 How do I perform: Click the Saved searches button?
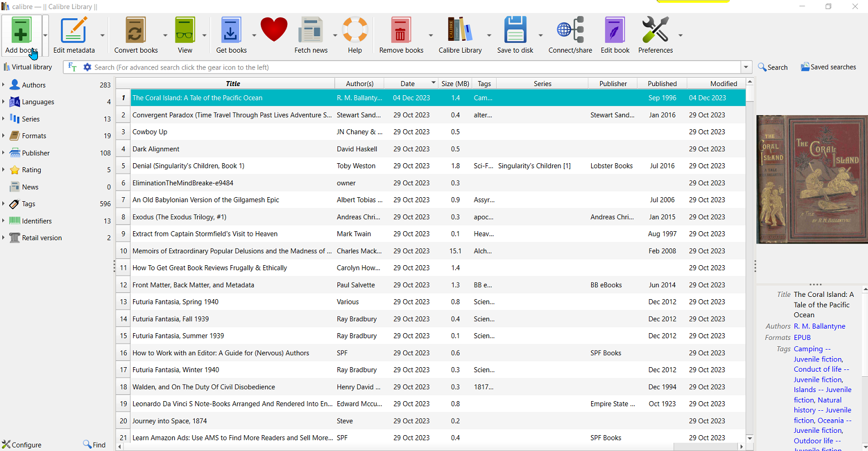(x=828, y=67)
